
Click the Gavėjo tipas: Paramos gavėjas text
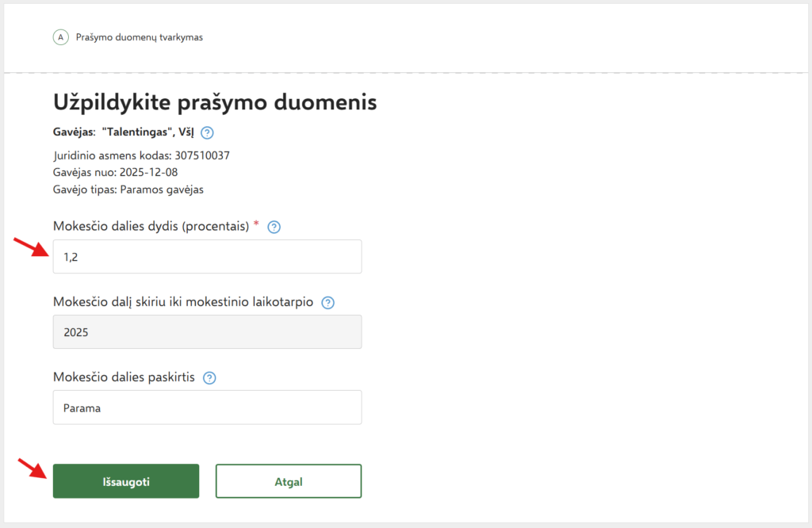(x=128, y=190)
